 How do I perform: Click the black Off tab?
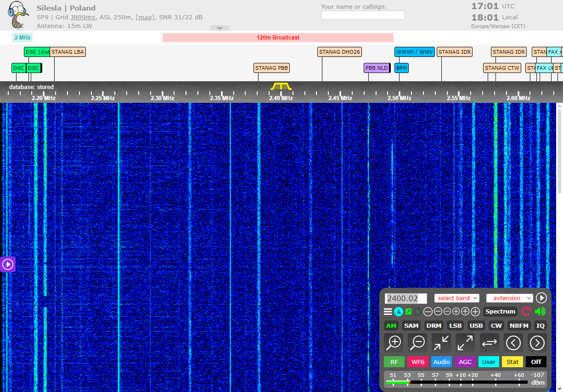click(x=536, y=362)
